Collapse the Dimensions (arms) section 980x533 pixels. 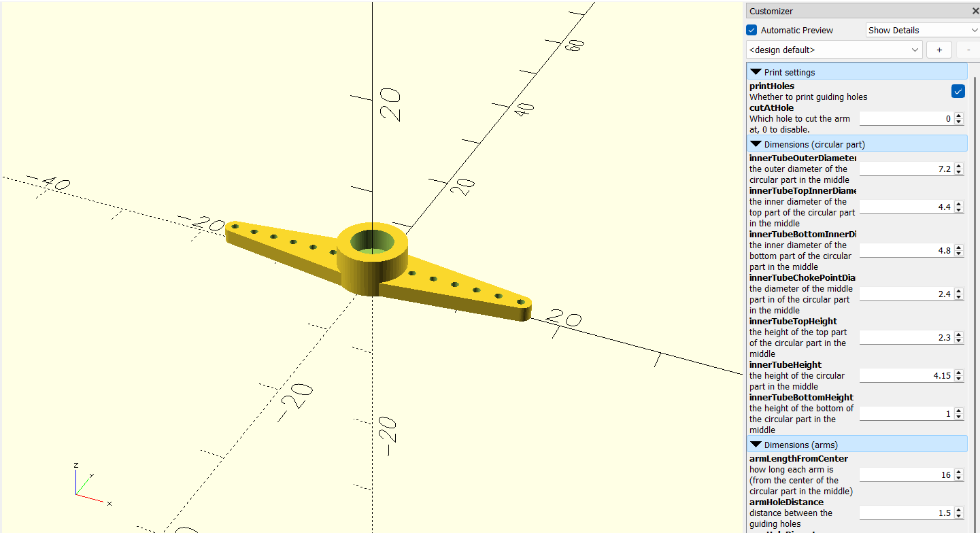[857, 445]
